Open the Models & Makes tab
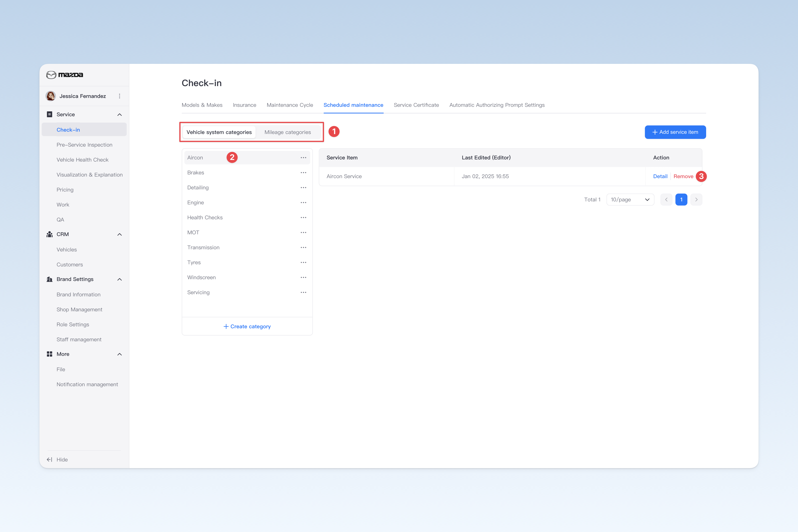 (202, 105)
